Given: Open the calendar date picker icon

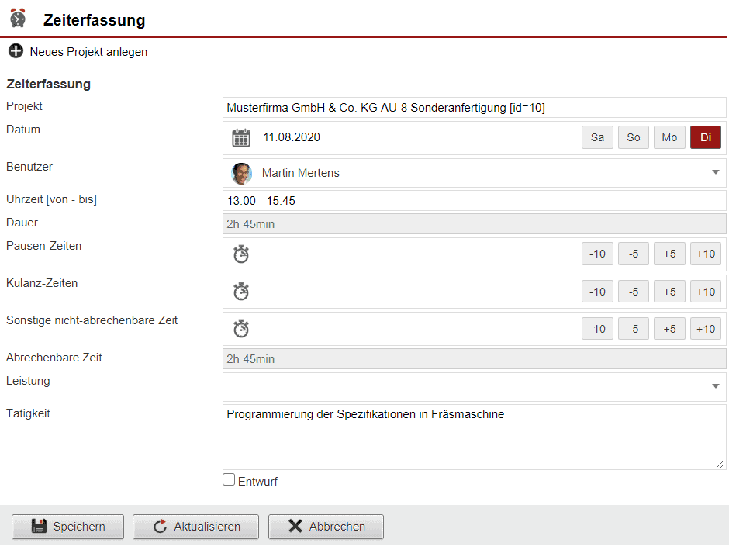Looking at the screenshot, I should coord(241,138).
